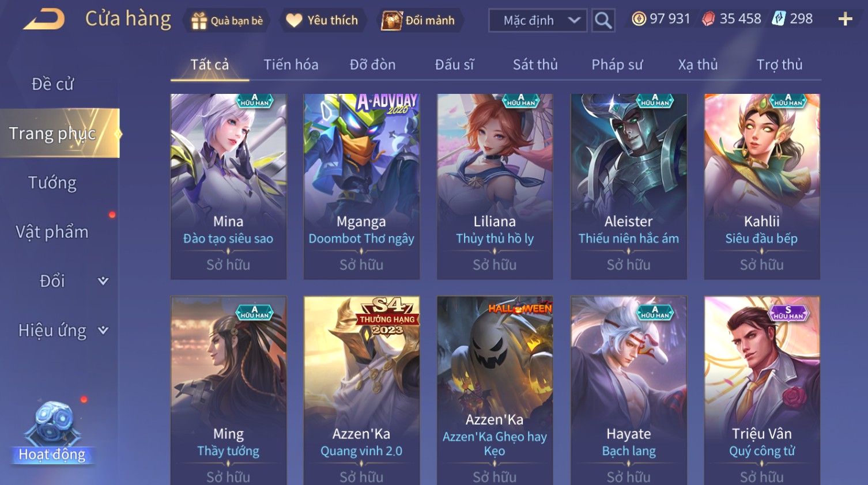Open the Vật phẩm sidebar menu
The width and height of the screenshot is (868, 485).
pos(52,232)
